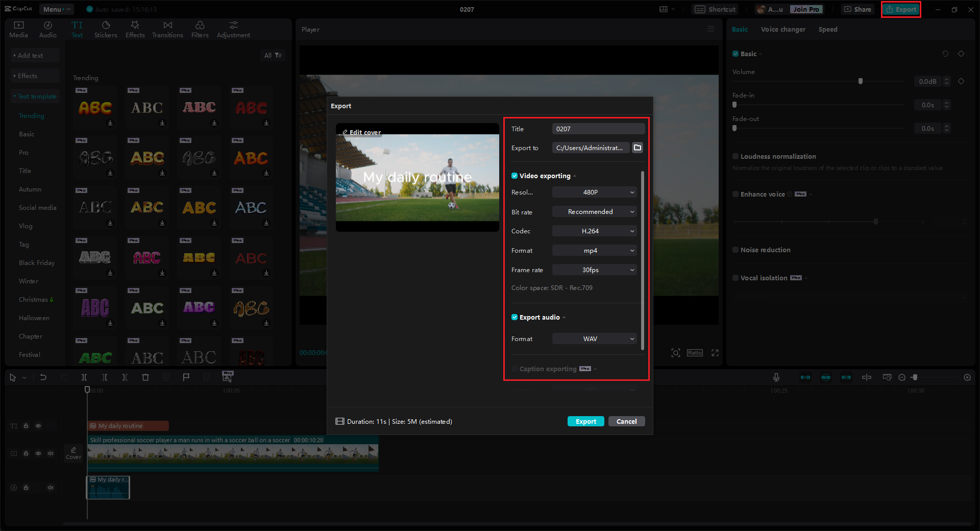Open the Menu in title bar
980x531 pixels.
[56, 9]
